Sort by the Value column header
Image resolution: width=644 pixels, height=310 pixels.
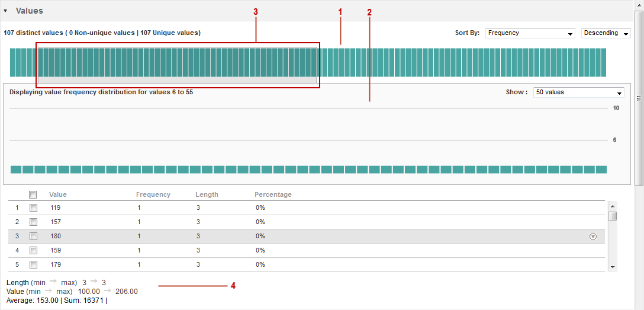(x=58, y=194)
